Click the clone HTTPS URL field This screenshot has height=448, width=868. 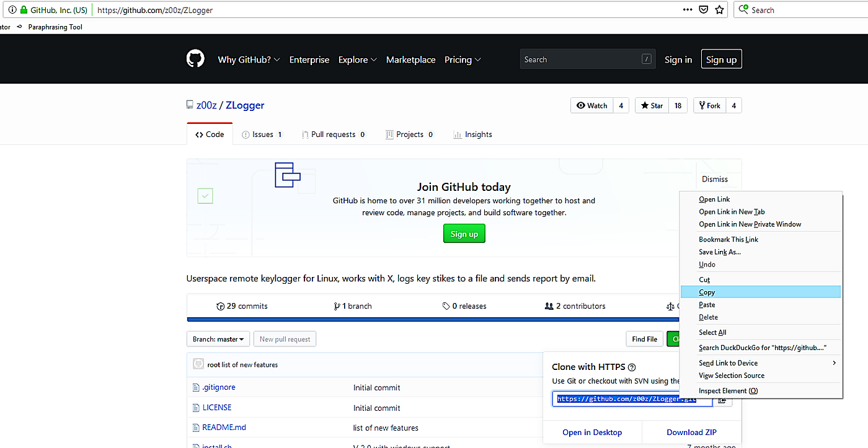(x=632, y=399)
